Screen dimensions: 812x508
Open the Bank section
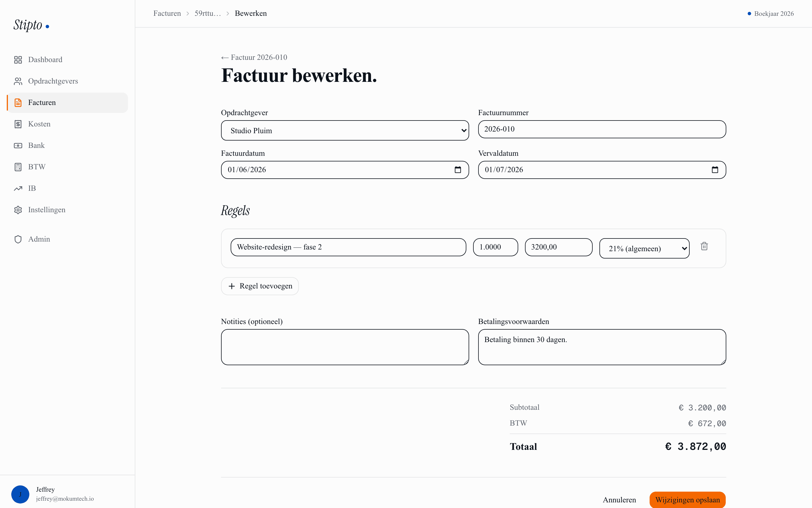[67, 145]
